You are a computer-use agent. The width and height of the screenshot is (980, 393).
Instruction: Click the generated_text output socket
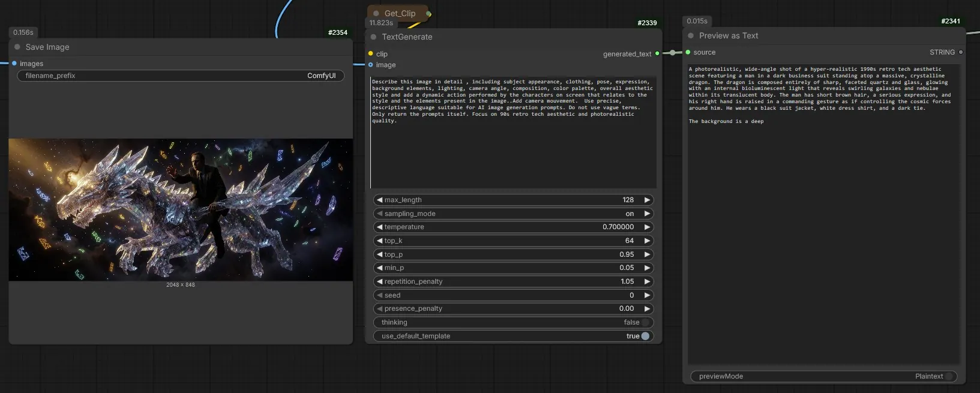657,53
